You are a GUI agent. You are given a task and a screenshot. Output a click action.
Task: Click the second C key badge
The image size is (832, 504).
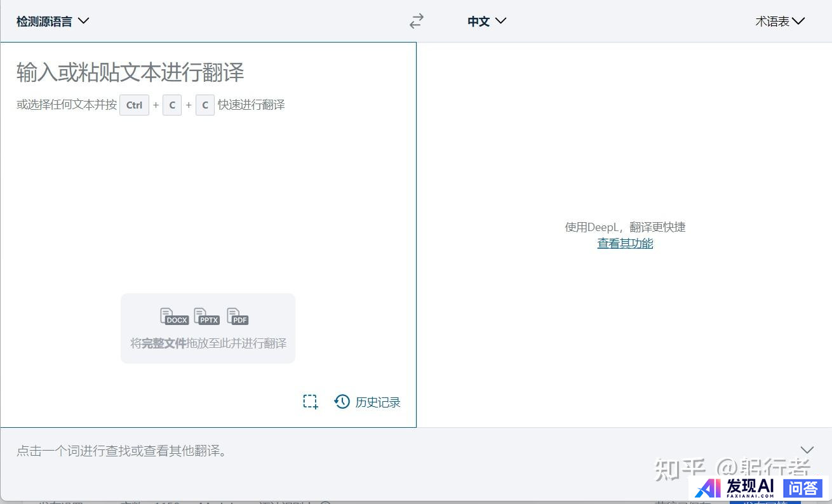[x=205, y=105]
